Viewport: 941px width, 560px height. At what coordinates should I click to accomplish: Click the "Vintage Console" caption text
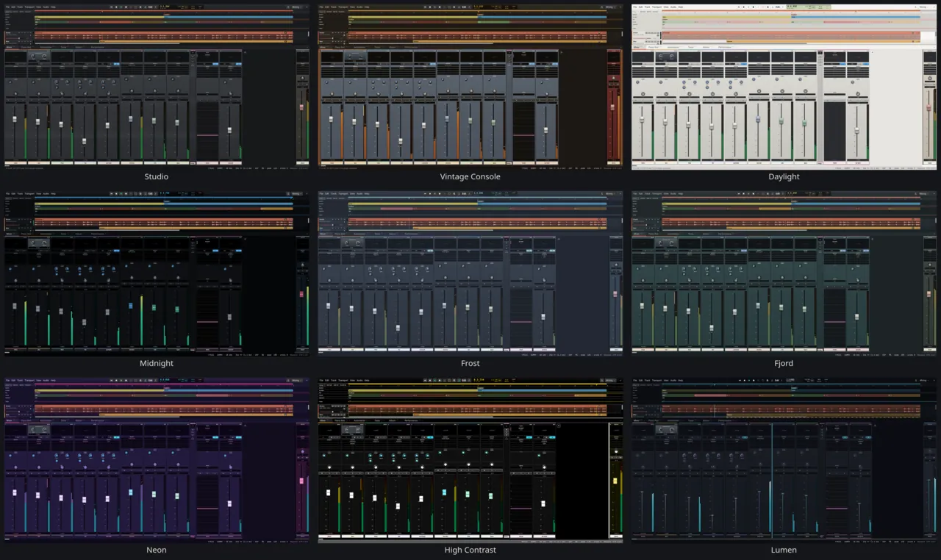470,176
